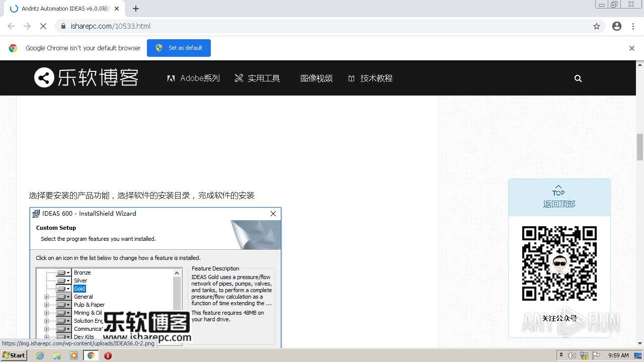Click the IDEAS 600 installer screenshot image
This screenshot has width=644, height=362.
pyautogui.click(x=155, y=277)
